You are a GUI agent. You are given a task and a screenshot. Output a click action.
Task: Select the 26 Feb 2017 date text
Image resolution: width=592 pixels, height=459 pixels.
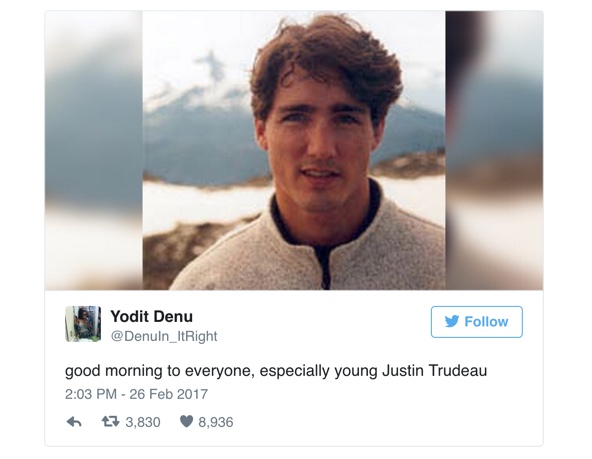coord(168,394)
